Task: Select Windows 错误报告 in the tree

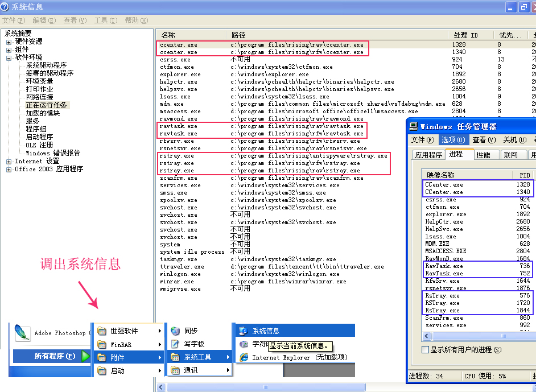Action: click(x=53, y=153)
